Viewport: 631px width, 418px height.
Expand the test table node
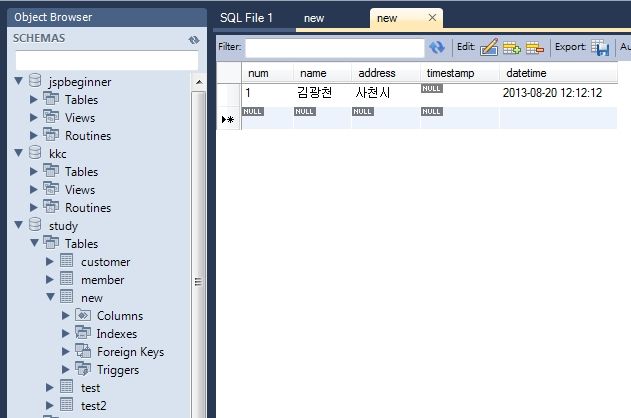[50, 387]
